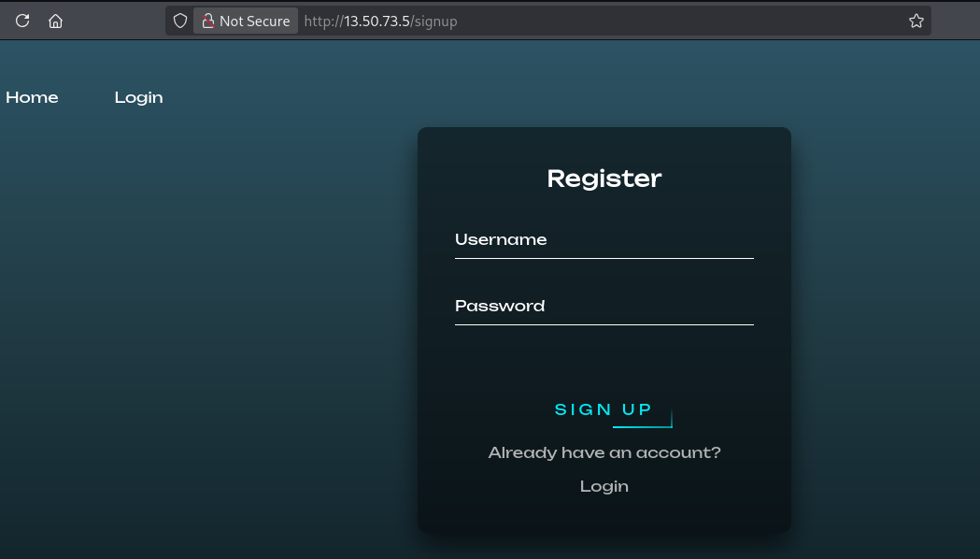
Task: Follow the Login link below Sign Up
Action: [x=604, y=486]
